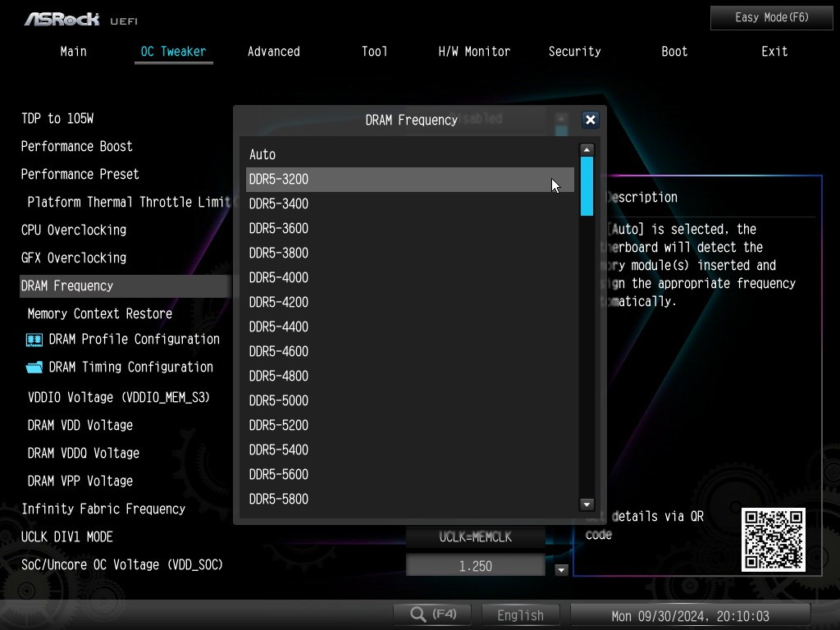This screenshot has height=630, width=840.
Task: Set UCLK DIV1 MODE value field
Action: click(x=475, y=537)
